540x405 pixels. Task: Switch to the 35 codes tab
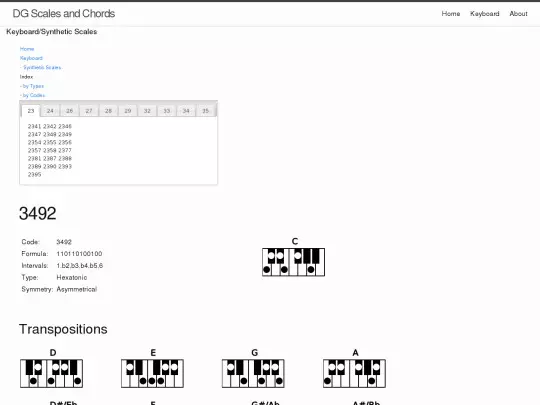pos(206,111)
